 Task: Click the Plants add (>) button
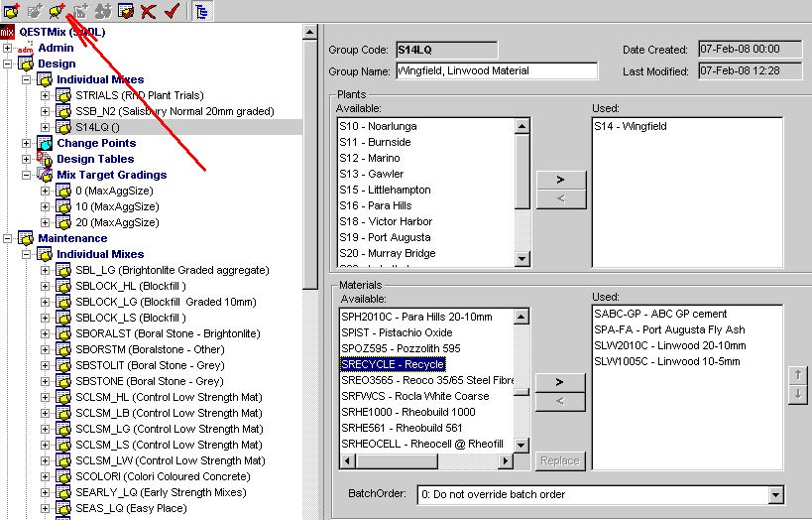(560, 180)
